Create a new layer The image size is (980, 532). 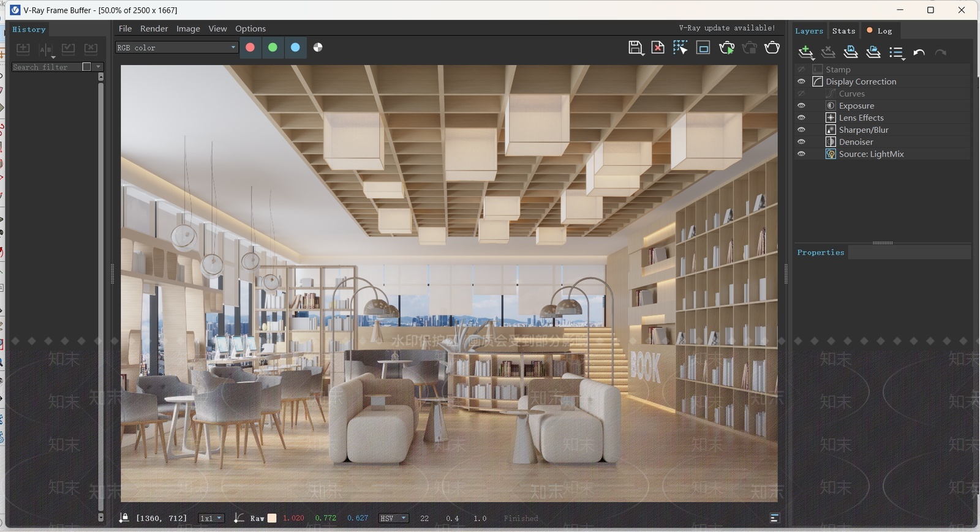point(806,53)
